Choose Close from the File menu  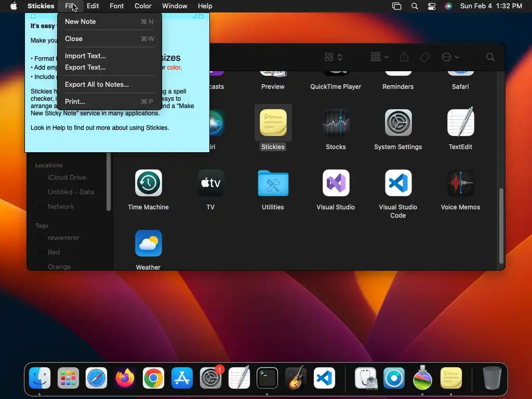click(109, 38)
